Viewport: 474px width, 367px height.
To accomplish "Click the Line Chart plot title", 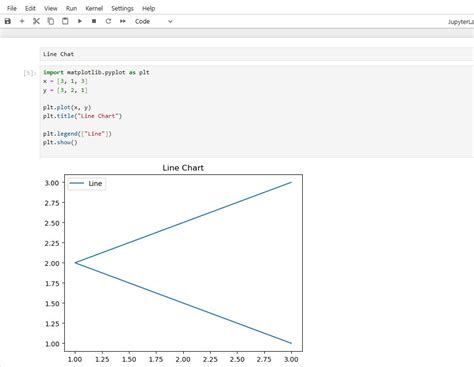I will pyautogui.click(x=183, y=168).
